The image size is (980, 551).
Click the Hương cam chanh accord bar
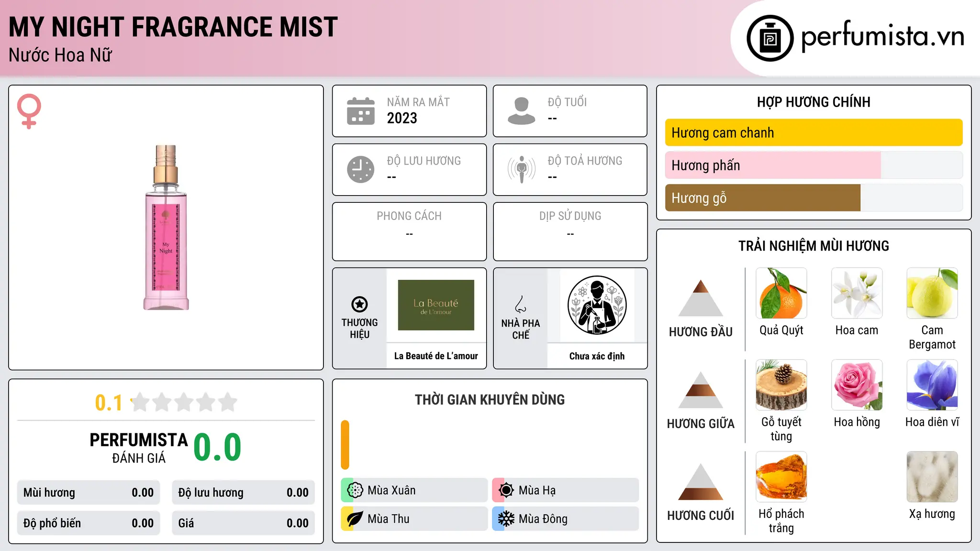click(x=814, y=132)
